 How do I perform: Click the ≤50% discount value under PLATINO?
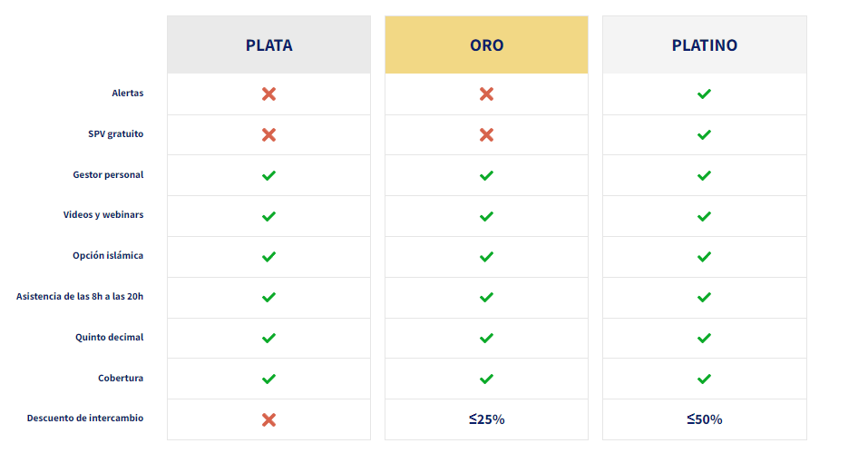pyautogui.click(x=705, y=419)
